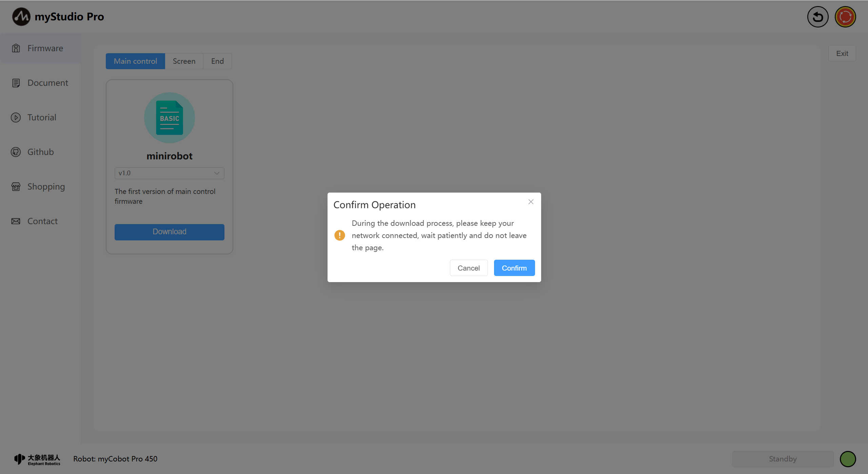Click the BASIC minirobot firmware icon
This screenshot has width=868, height=474.
point(169,118)
